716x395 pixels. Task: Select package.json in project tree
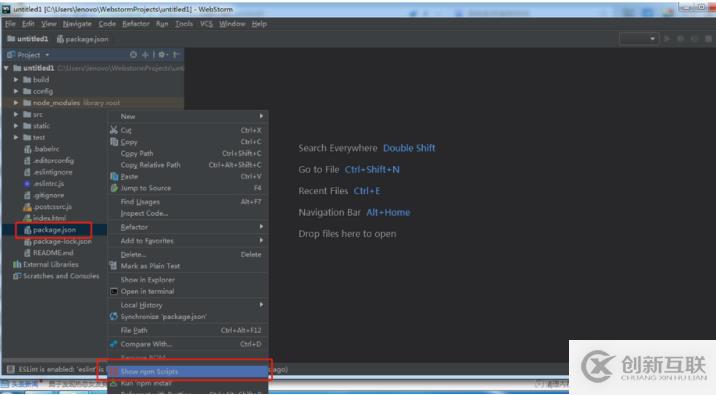(54, 230)
